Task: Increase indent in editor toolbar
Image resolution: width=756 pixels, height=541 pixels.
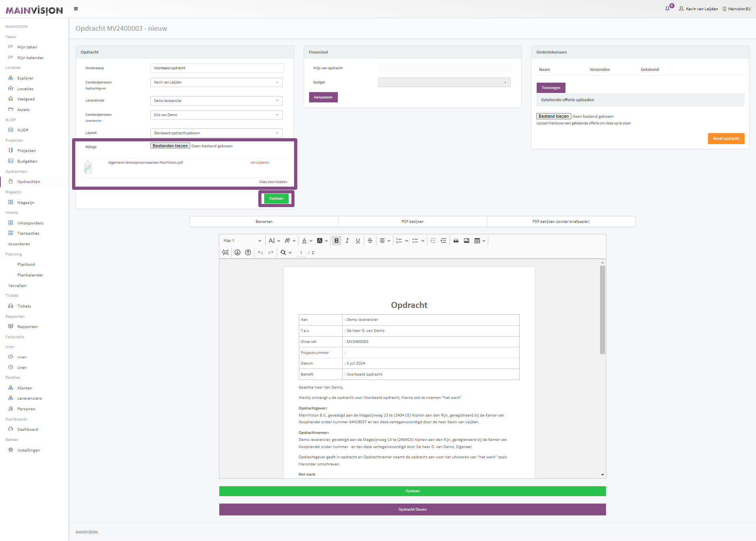Action: pos(443,241)
